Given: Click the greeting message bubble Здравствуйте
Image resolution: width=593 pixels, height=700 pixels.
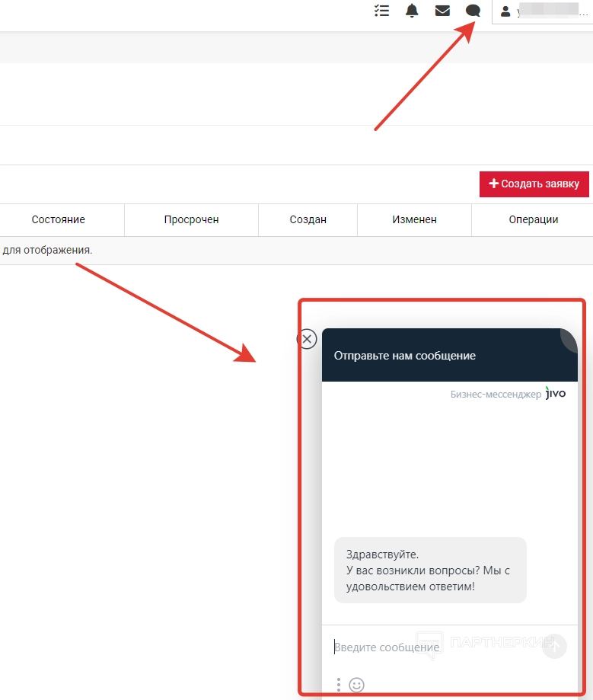Looking at the screenshot, I should [430, 570].
